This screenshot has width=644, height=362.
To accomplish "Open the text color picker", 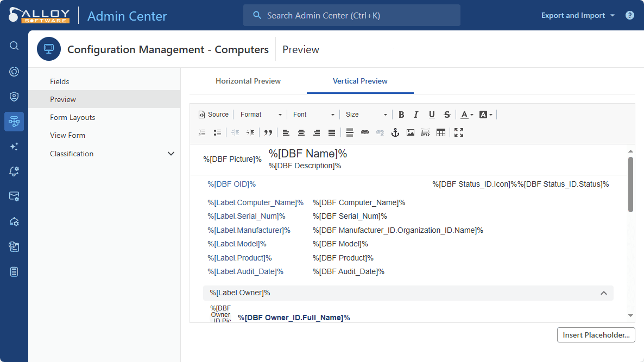I will (466, 115).
